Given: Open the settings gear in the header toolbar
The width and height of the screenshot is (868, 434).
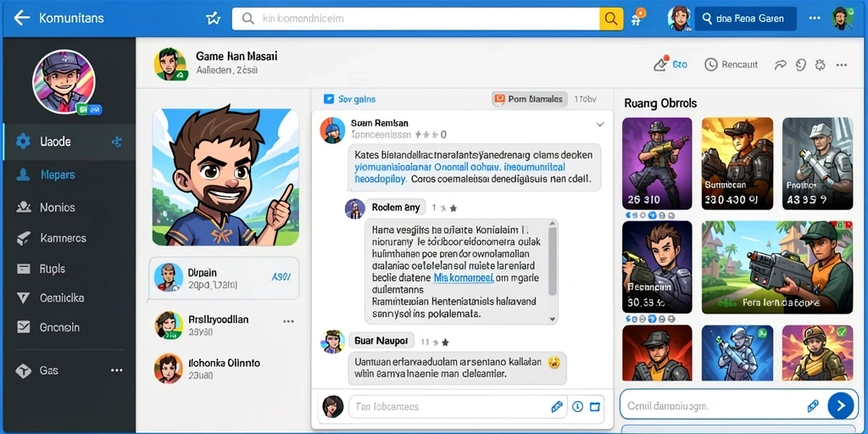Looking at the screenshot, I should (x=820, y=64).
